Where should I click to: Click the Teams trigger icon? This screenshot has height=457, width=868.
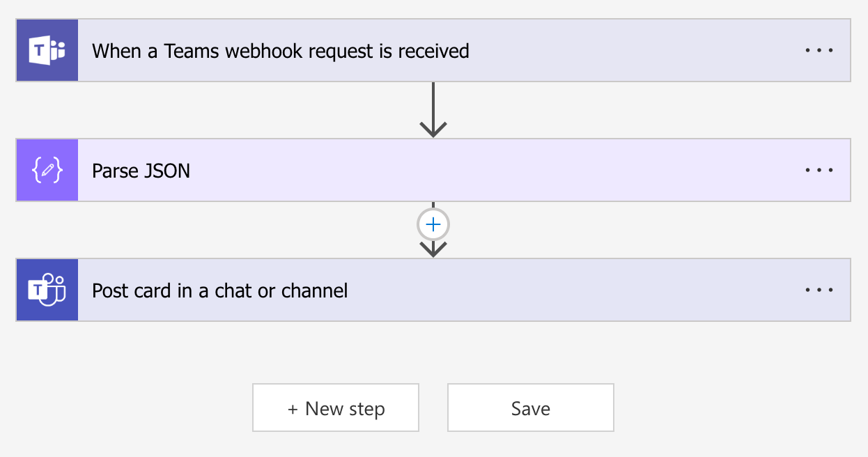coord(46,49)
